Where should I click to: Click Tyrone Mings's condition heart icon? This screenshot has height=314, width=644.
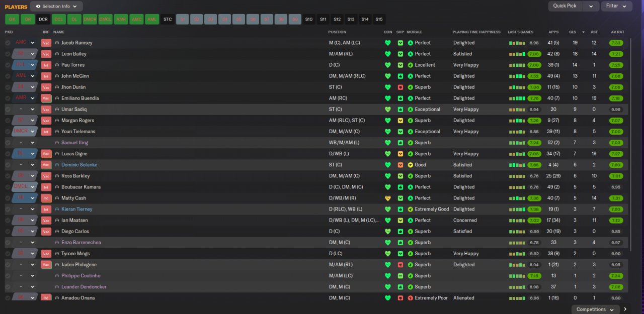tap(387, 254)
